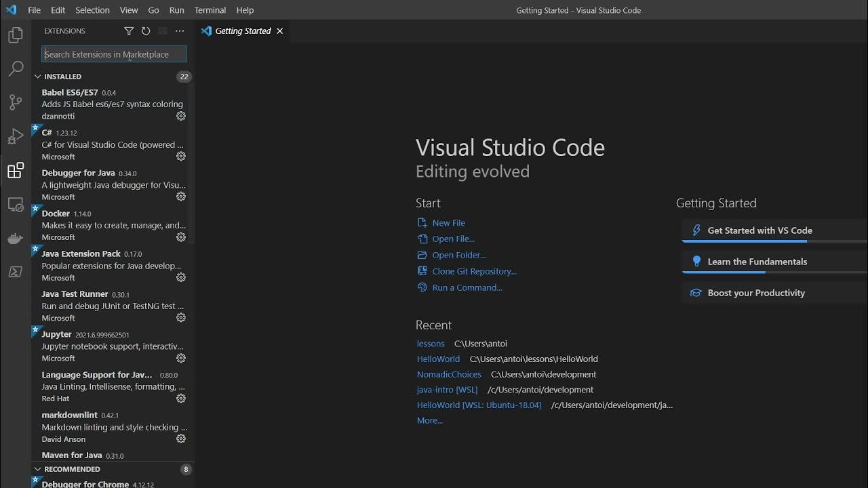Image resolution: width=868 pixels, height=488 pixels.
Task: Open the Terminal menu
Action: pyautogui.click(x=210, y=10)
